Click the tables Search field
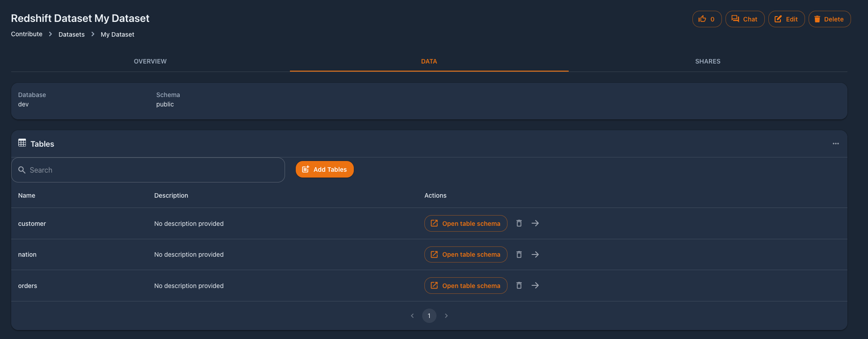The width and height of the screenshot is (868, 339). coord(148,170)
